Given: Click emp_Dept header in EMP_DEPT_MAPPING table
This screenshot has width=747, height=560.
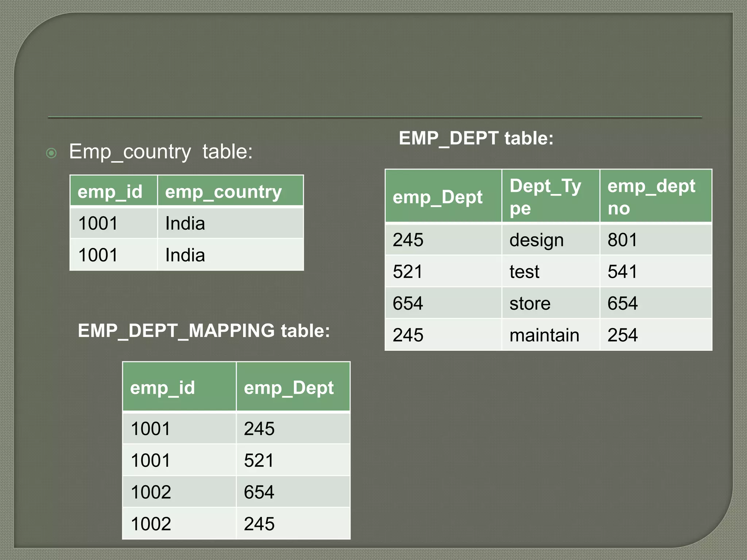Looking at the screenshot, I should coord(293,387).
